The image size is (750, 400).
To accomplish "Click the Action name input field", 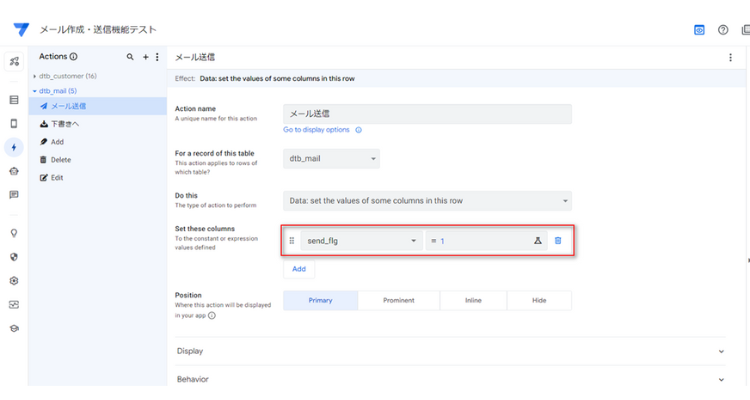I will click(427, 114).
